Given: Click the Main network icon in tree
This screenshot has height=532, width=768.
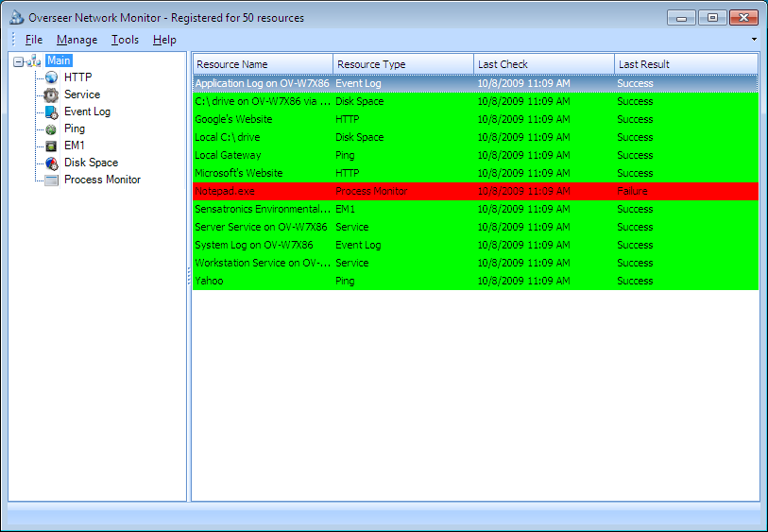Looking at the screenshot, I should coord(33,61).
